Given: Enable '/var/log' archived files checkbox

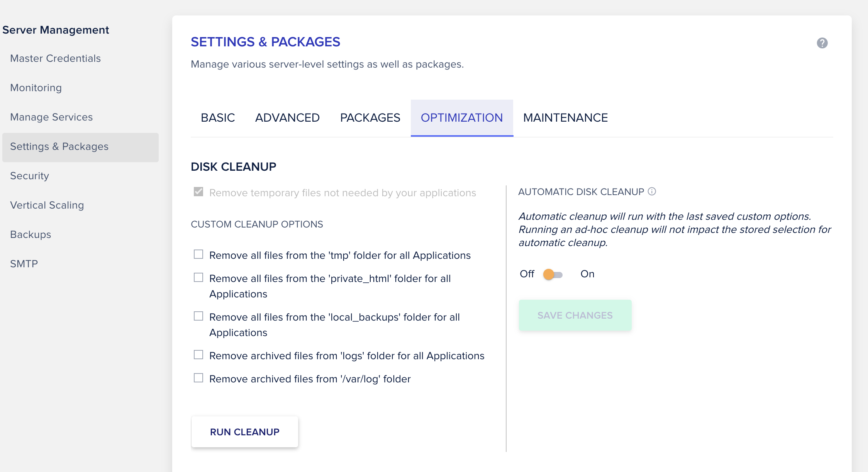Looking at the screenshot, I should tap(198, 378).
